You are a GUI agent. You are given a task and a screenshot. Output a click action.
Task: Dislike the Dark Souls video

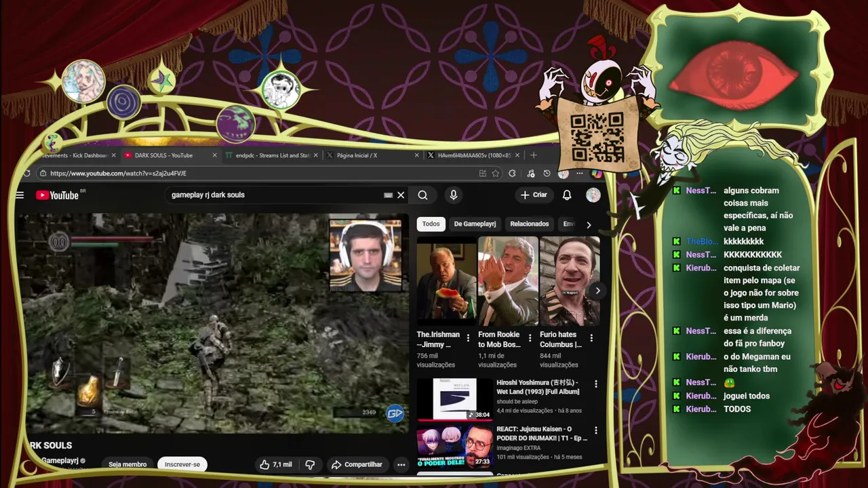click(310, 464)
